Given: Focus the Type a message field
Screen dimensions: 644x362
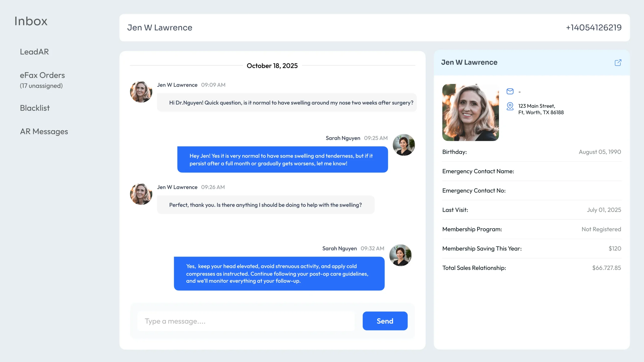Looking at the screenshot, I should [246, 321].
